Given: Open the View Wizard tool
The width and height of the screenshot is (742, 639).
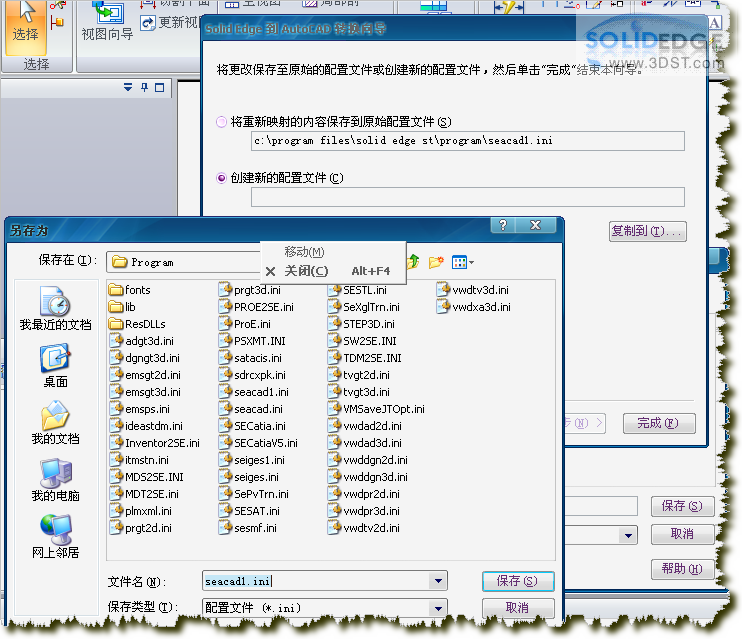Looking at the screenshot, I should coord(107,23).
